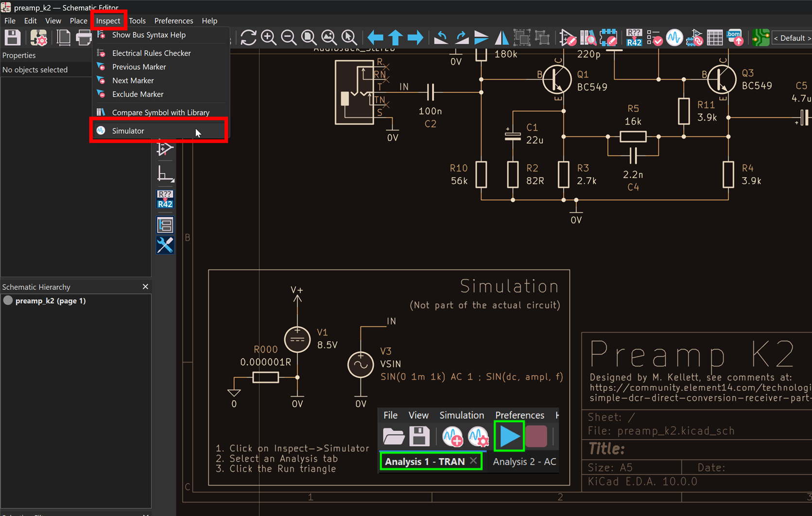Ungroup the selected items
Image resolution: width=812 pixels, height=516 pixels.
[542, 37]
